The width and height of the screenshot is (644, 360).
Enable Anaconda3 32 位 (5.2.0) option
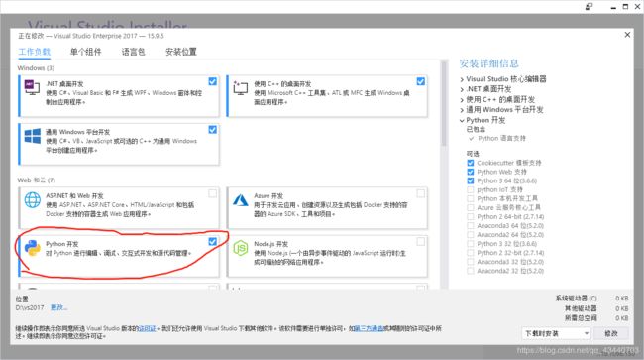pyautogui.click(x=471, y=262)
